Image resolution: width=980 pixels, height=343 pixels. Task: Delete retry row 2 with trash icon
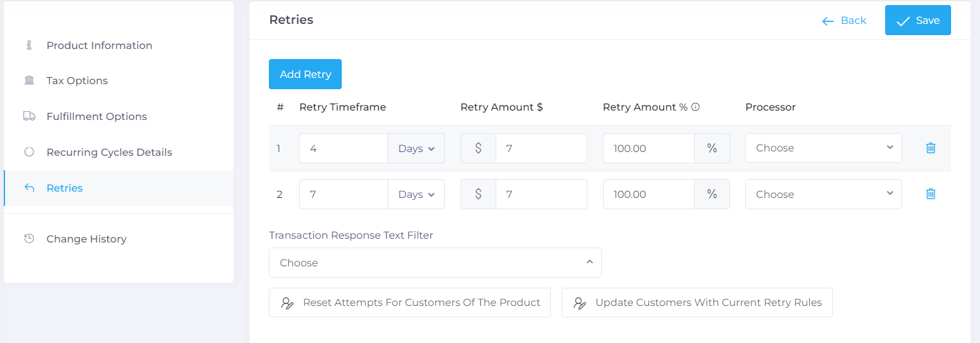pyautogui.click(x=931, y=194)
